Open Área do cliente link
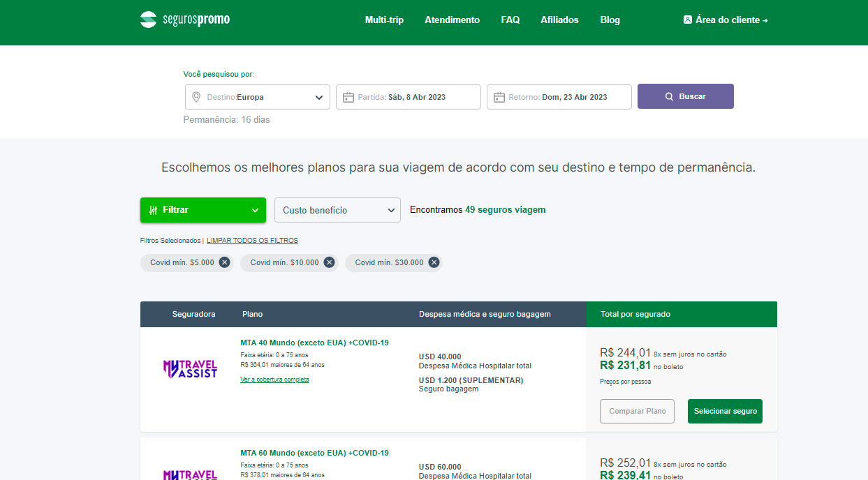The image size is (868, 480). point(726,20)
